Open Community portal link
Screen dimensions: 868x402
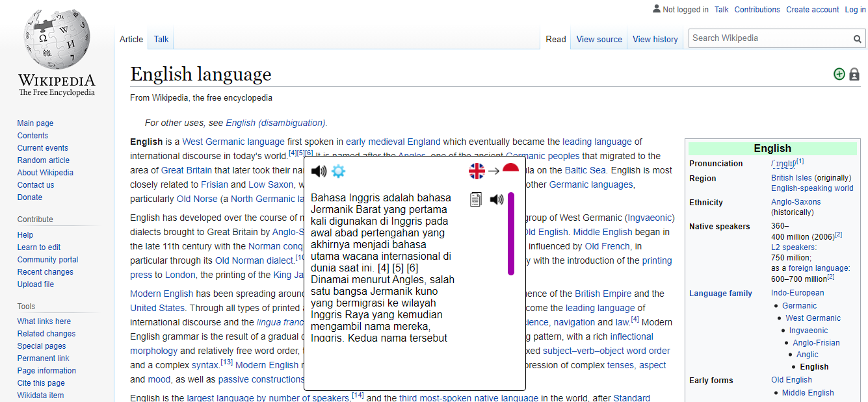click(x=48, y=260)
